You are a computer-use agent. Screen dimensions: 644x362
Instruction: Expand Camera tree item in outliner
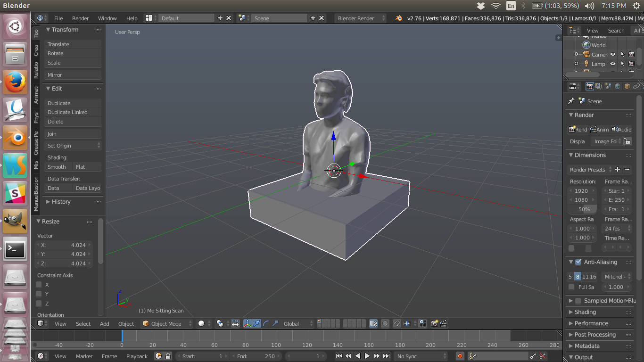pos(576,54)
